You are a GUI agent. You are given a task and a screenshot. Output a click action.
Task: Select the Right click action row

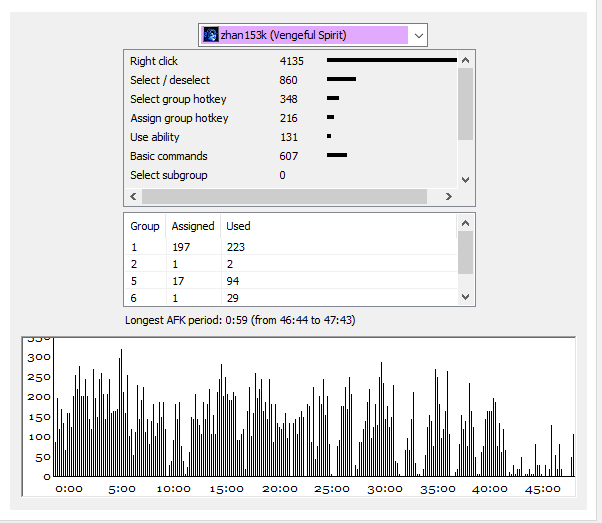[x=291, y=61]
